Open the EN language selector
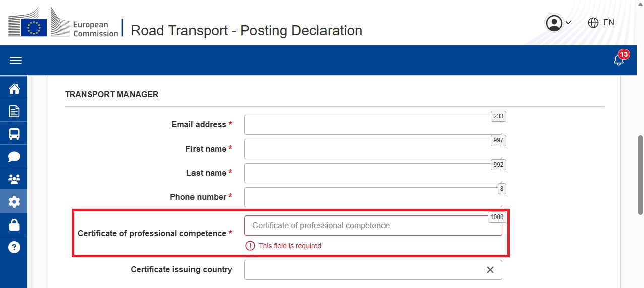 (601, 23)
